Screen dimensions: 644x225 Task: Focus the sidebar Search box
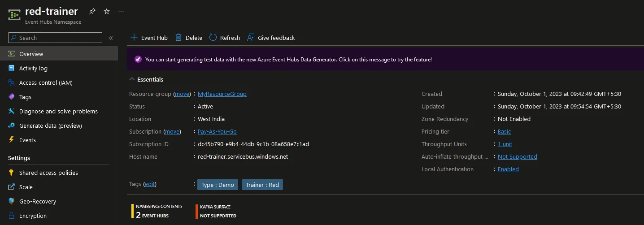pos(55,38)
